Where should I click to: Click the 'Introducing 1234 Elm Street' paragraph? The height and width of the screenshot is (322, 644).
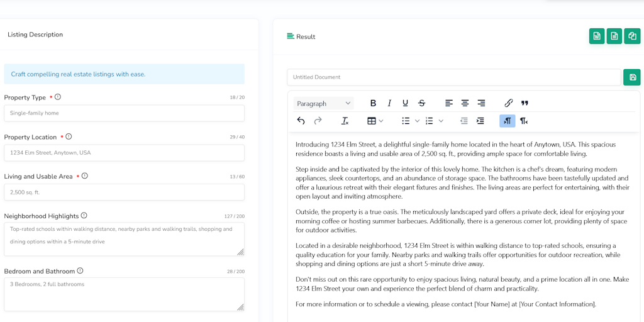pyautogui.click(x=456, y=149)
